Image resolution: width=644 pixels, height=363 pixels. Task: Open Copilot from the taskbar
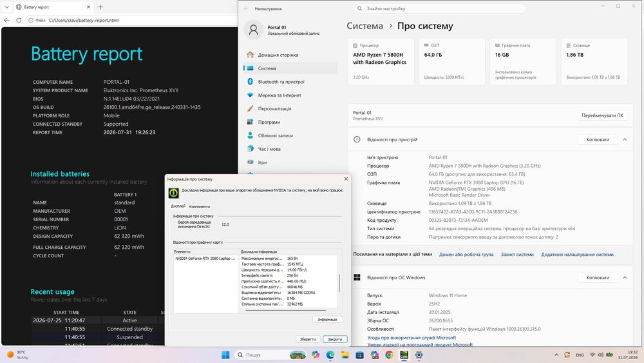pyautogui.click(x=316, y=355)
